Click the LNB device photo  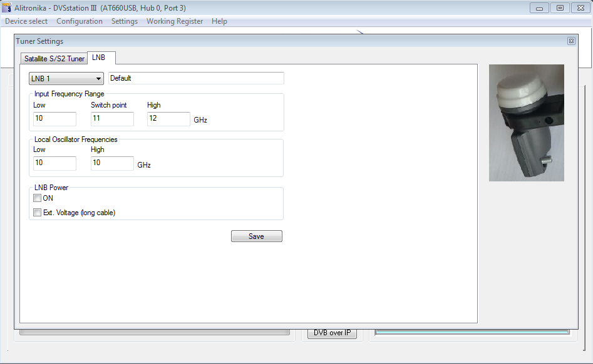coord(526,123)
